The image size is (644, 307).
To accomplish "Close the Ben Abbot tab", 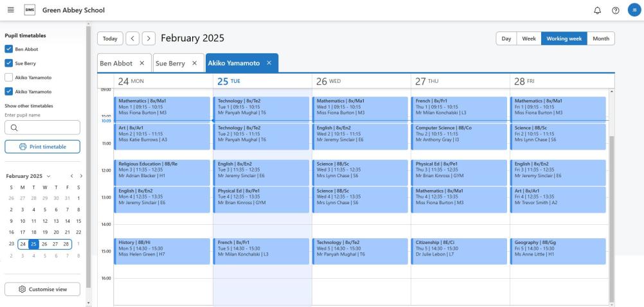I will click(x=142, y=62).
